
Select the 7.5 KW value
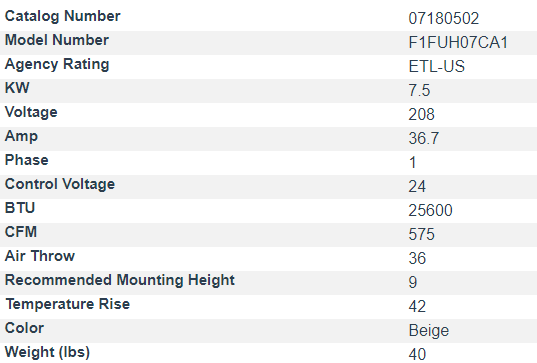(419, 90)
